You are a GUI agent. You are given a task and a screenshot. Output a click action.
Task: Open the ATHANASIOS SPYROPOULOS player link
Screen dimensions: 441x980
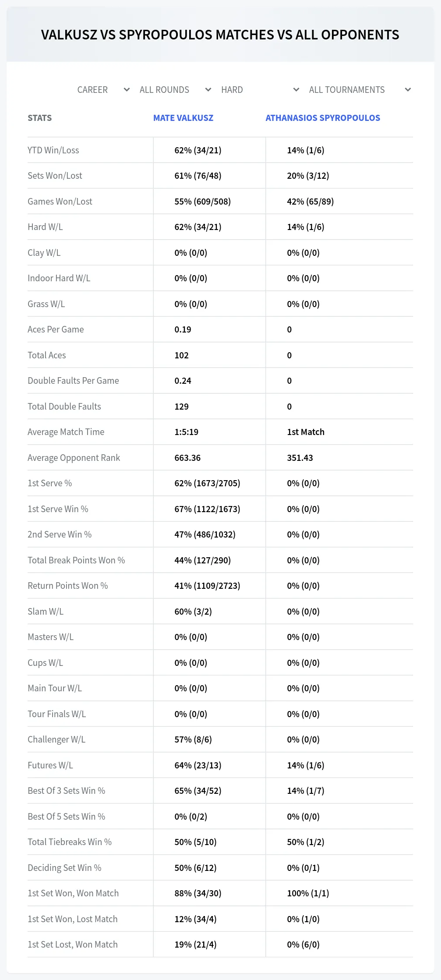[x=323, y=118]
